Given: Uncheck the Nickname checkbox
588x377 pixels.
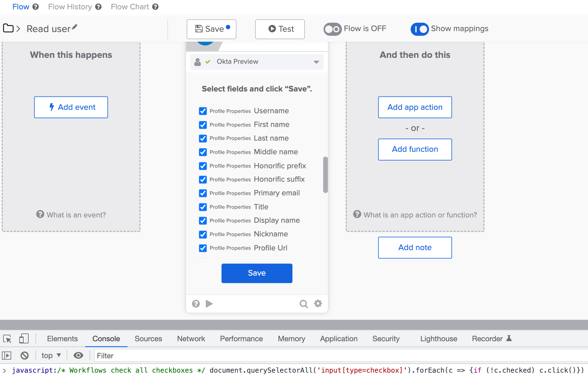Looking at the screenshot, I should click(x=203, y=234).
